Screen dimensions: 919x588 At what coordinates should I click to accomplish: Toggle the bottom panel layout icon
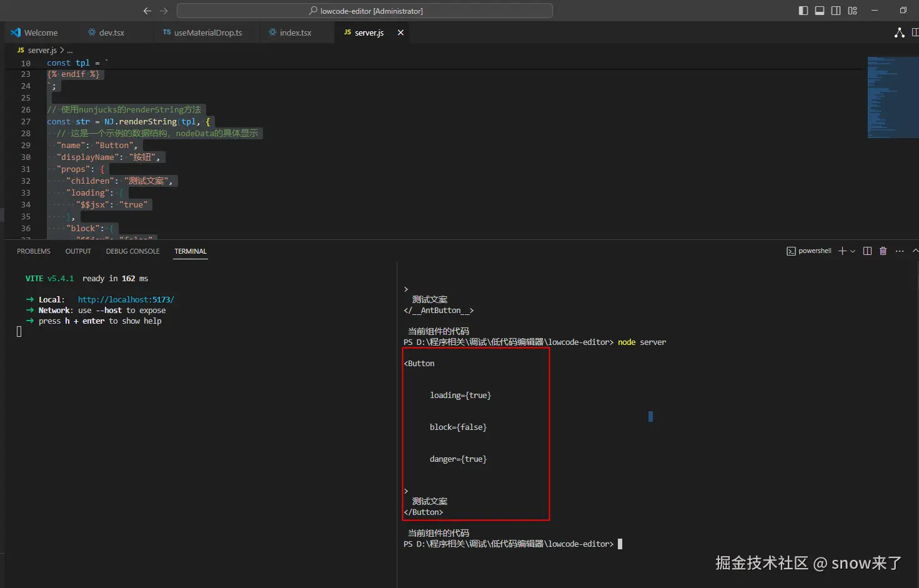820,11
